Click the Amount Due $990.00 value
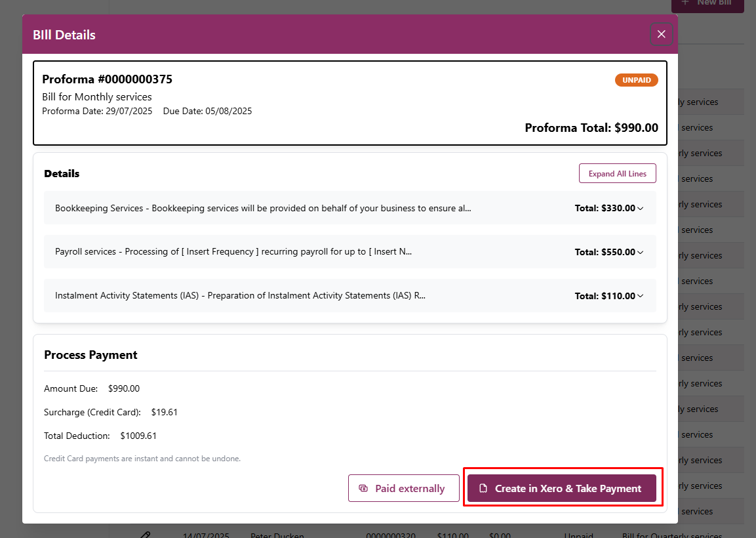This screenshot has height=538, width=756. pyautogui.click(x=124, y=388)
